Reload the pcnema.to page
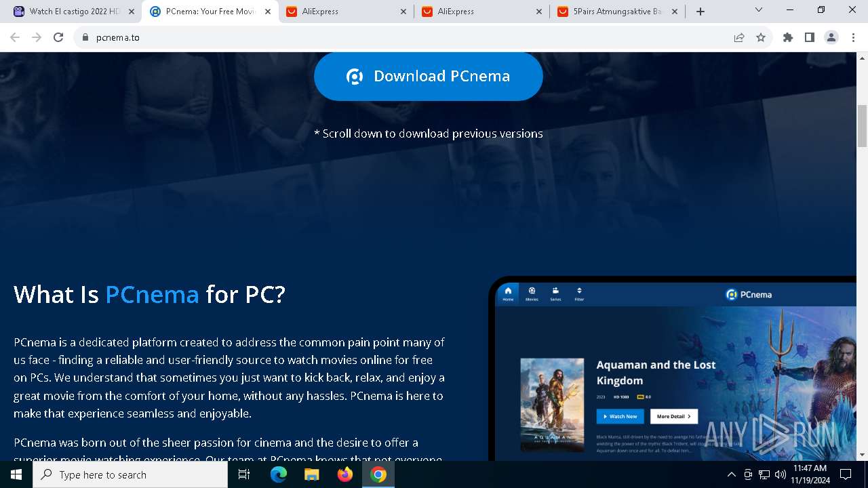 tap(58, 37)
